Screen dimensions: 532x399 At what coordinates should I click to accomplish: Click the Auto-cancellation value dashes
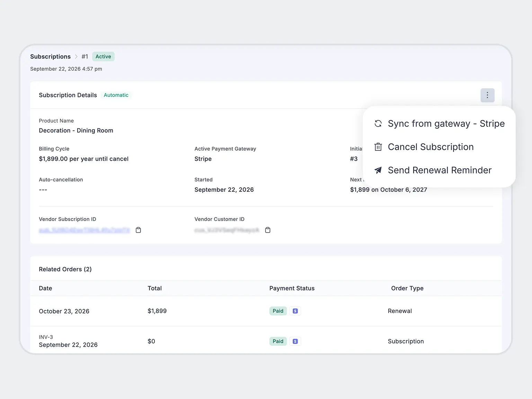tap(43, 190)
